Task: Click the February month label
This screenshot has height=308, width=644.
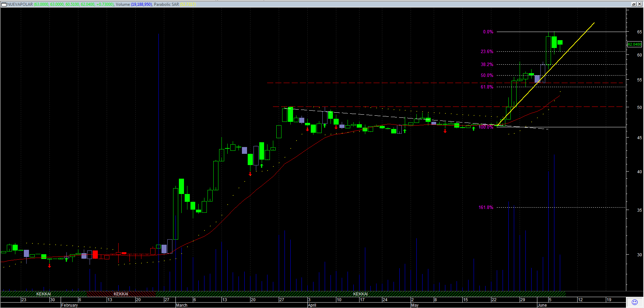Action: point(70,305)
